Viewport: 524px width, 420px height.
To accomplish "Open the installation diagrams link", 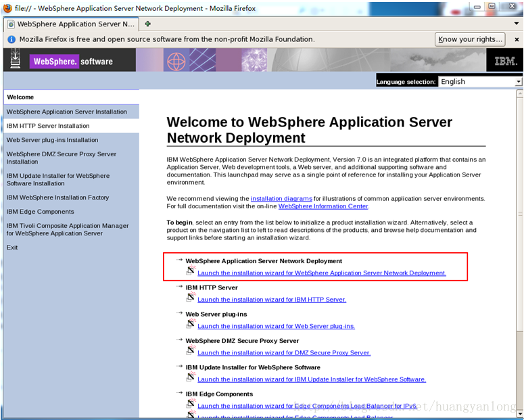I will [281, 199].
